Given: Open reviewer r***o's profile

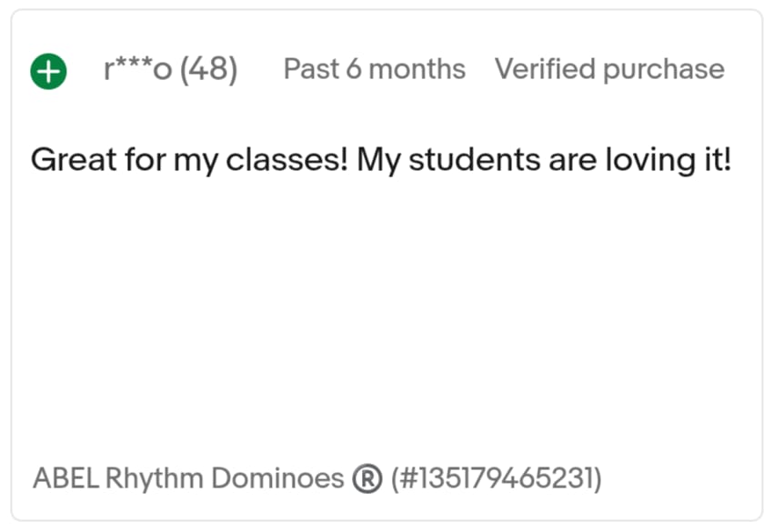Looking at the screenshot, I should click(x=137, y=69).
